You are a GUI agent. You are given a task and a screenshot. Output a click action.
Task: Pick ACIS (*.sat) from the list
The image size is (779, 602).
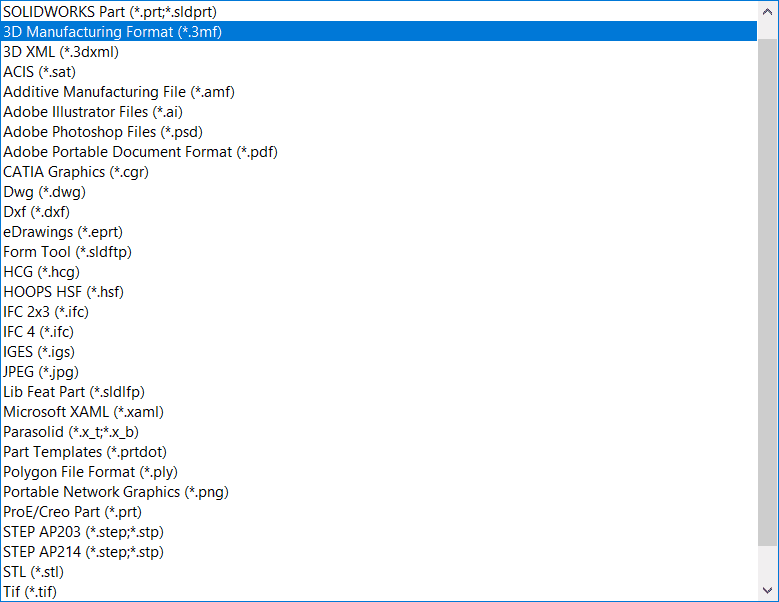point(379,72)
